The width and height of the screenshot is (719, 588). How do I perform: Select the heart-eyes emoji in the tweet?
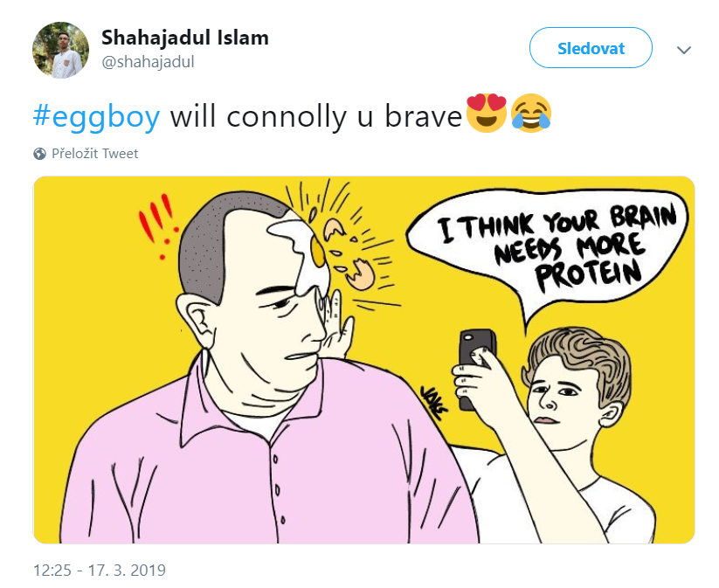tap(486, 114)
